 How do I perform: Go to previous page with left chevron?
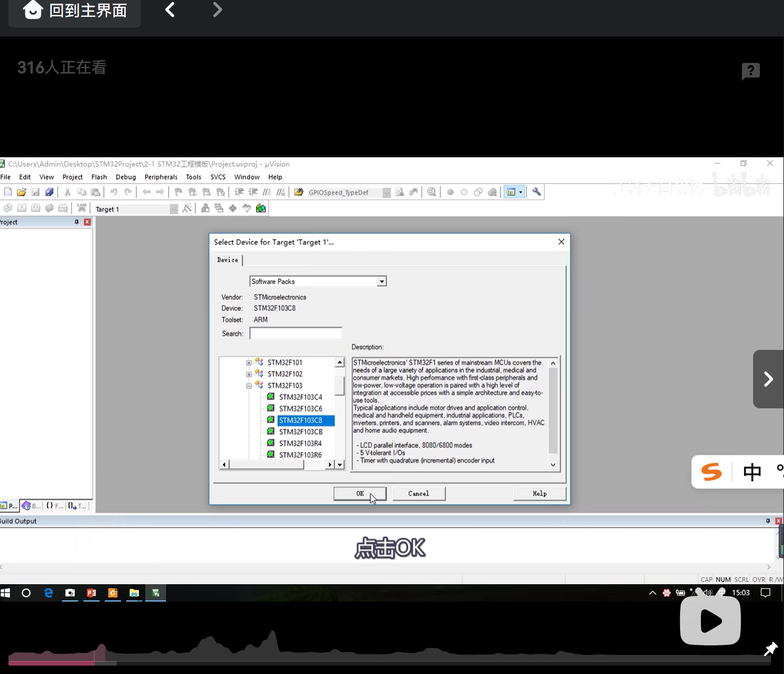click(170, 10)
